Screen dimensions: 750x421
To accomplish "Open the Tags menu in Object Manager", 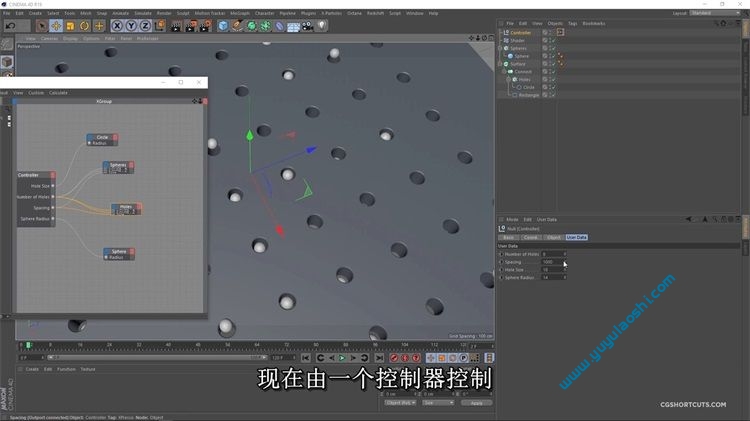I will tap(573, 23).
